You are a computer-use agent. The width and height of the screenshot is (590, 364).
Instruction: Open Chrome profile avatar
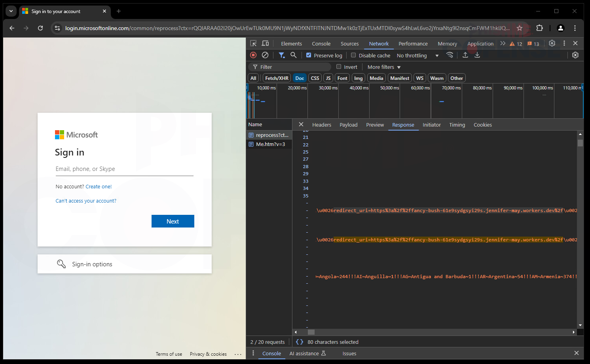tap(560, 28)
